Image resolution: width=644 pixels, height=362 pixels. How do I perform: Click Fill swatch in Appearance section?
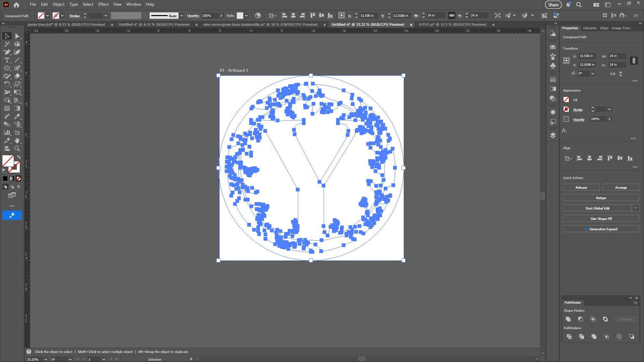(566, 100)
